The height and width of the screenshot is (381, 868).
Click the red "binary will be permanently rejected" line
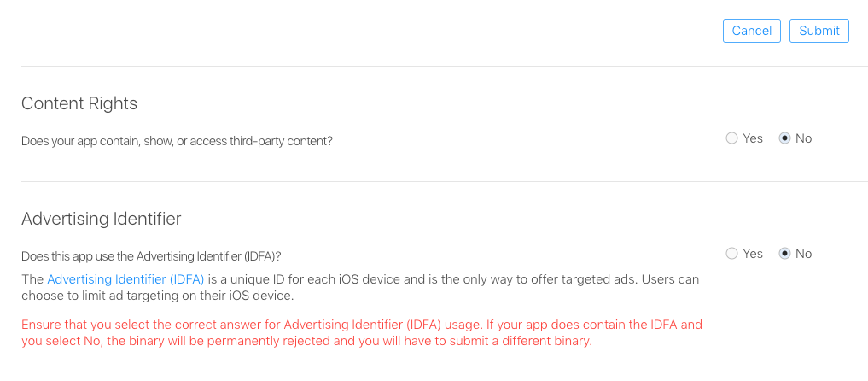[x=306, y=342]
